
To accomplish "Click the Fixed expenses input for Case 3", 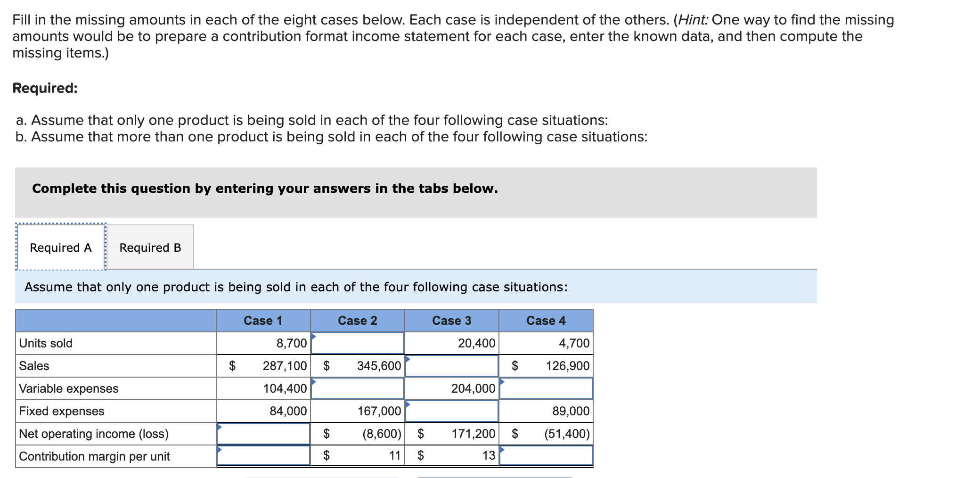I will pos(451,411).
